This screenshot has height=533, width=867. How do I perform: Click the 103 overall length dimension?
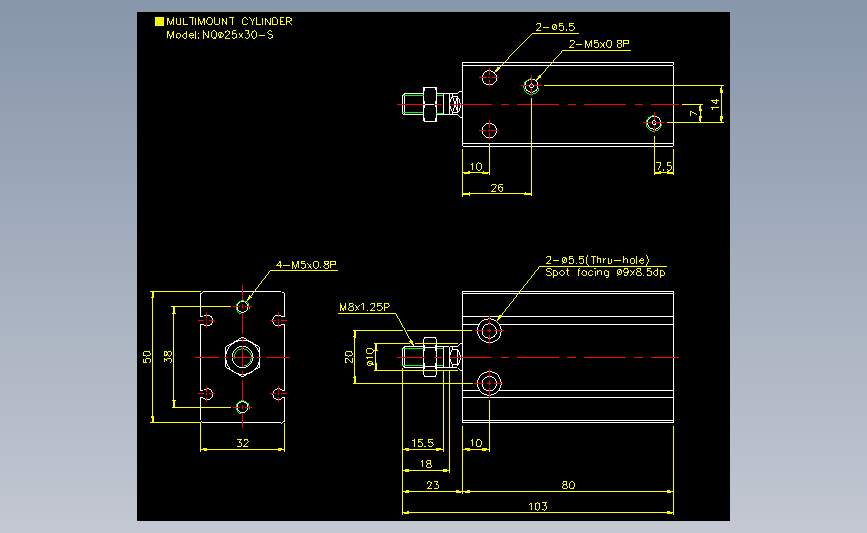tap(537, 506)
